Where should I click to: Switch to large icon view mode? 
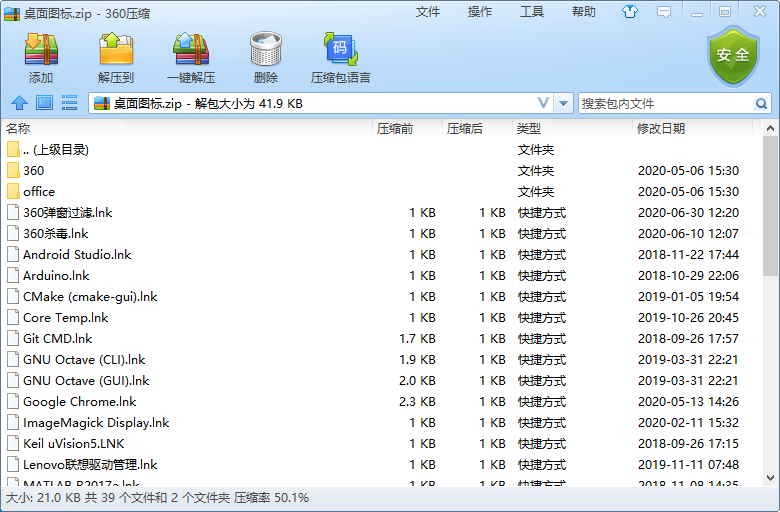[x=44, y=103]
